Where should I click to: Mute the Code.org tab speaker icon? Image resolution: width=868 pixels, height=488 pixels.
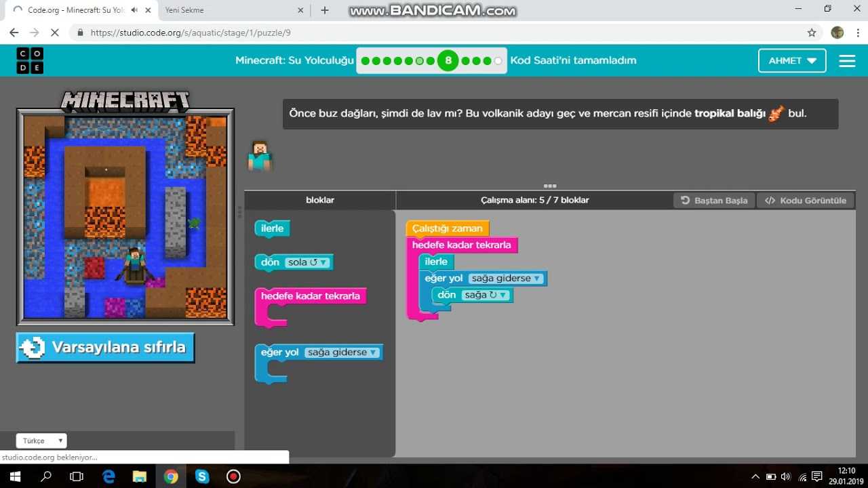point(135,10)
